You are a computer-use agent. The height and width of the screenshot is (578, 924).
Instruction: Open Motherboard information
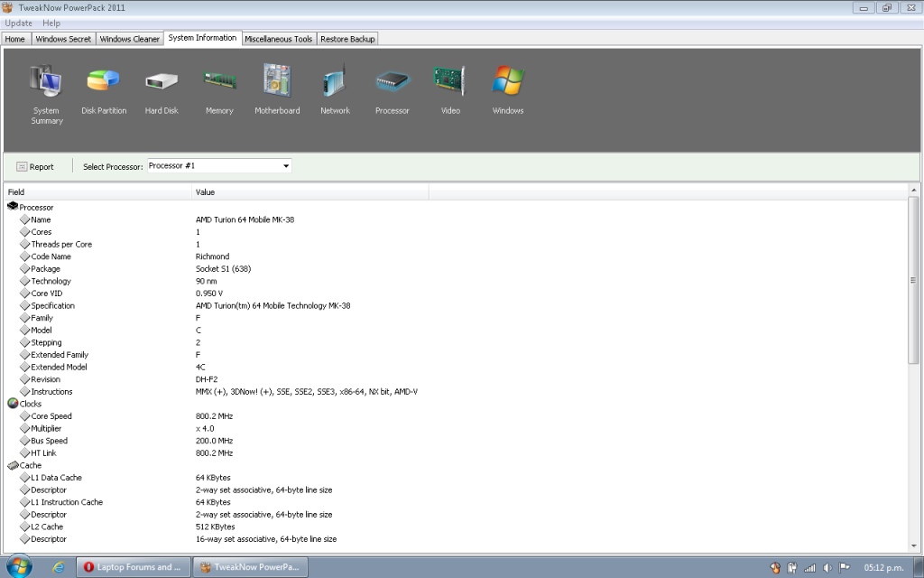(277, 89)
